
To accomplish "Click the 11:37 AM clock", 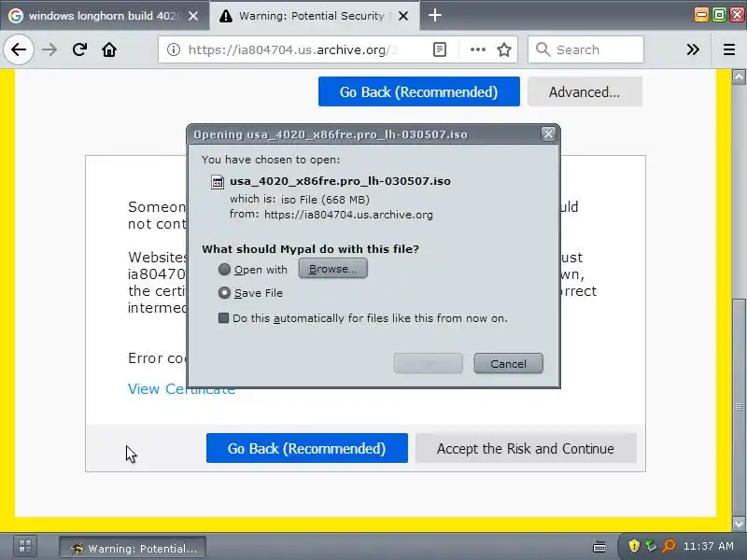I will tap(709, 546).
